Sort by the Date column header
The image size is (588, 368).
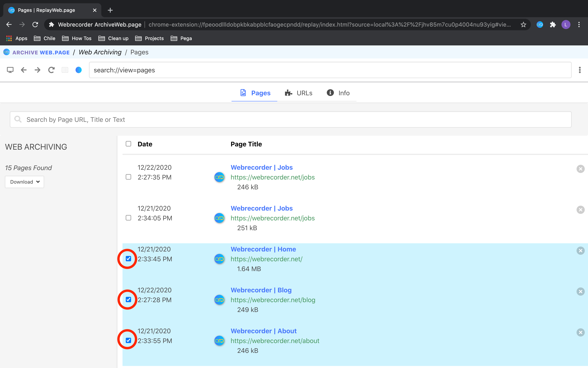145,144
